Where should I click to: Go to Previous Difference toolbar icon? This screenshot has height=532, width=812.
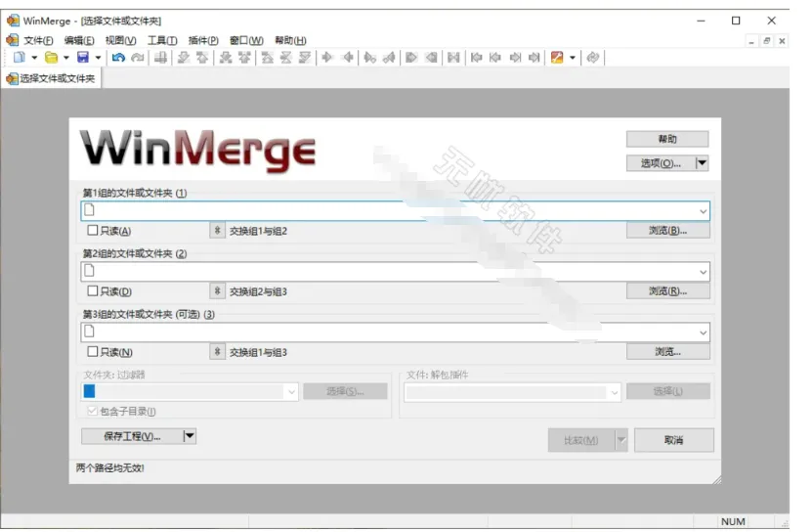pos(202,57)
